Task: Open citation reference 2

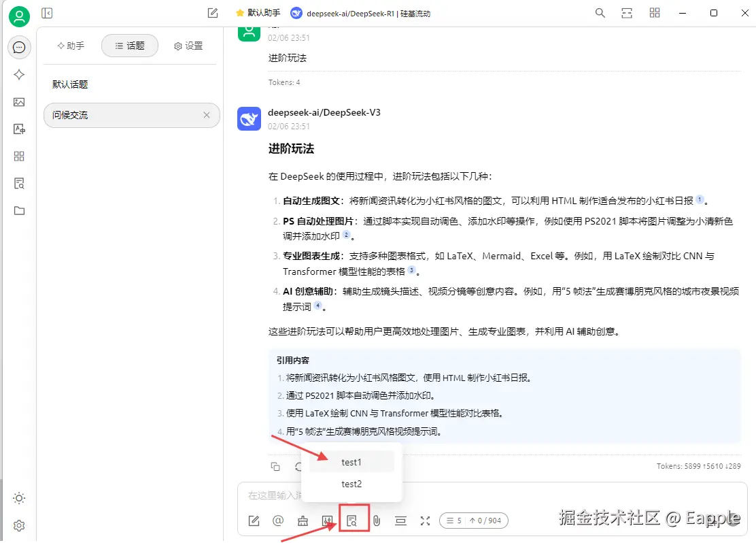Action: coord(346,235)
